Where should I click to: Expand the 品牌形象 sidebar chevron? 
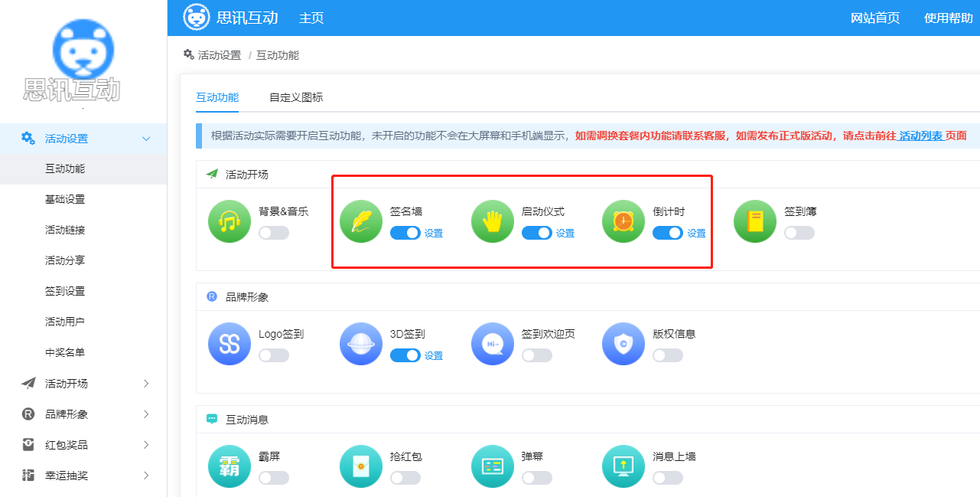coord(147,414)
